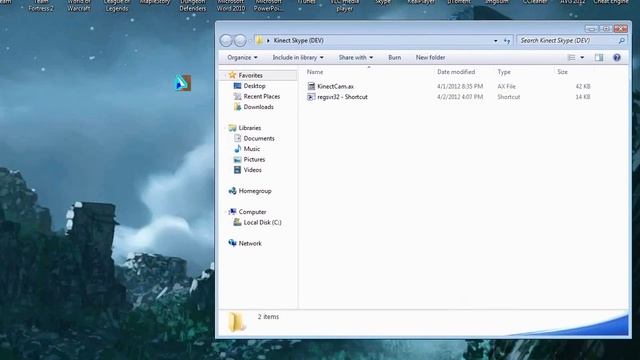Open the Organize dropdown menu

pos(242,58)
